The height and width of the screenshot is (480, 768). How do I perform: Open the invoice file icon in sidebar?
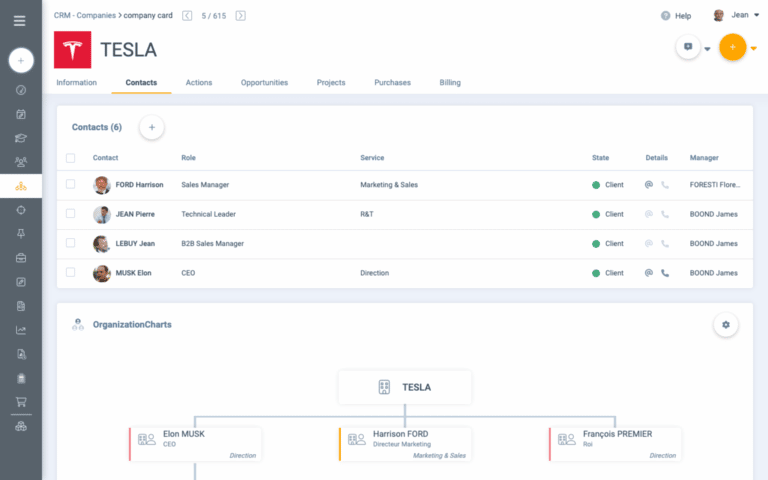(21, 354)
